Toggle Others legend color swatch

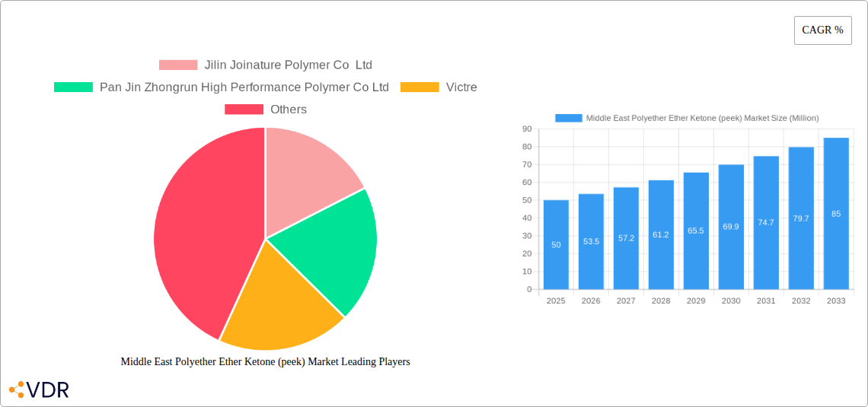pyautogui.click(x=244, y=109)
